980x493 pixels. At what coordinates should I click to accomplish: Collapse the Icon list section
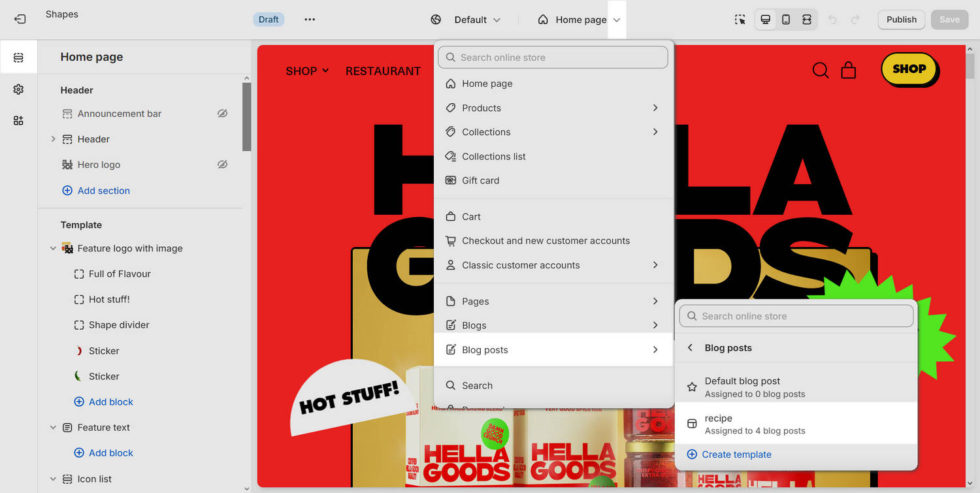pos(54,479)
